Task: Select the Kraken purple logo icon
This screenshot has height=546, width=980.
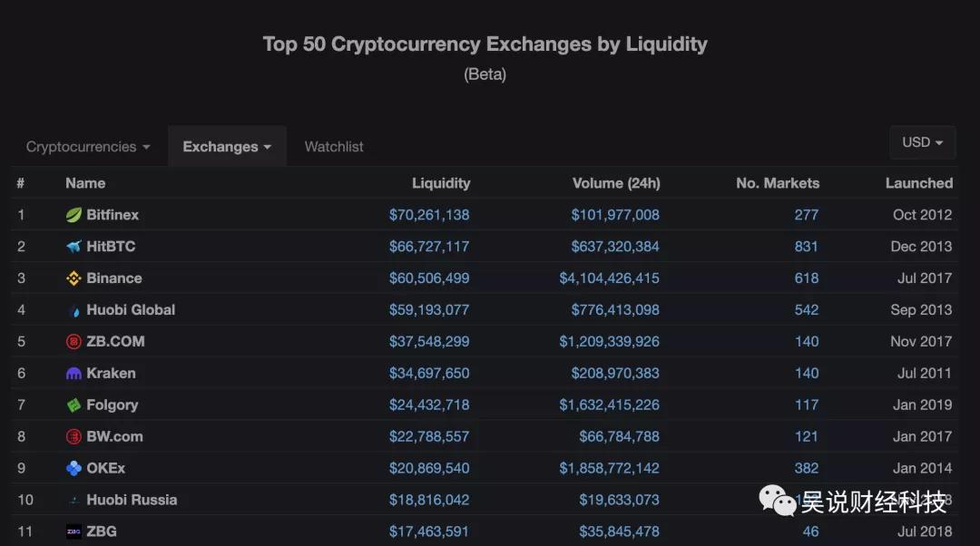Action: tap(74, 373)
